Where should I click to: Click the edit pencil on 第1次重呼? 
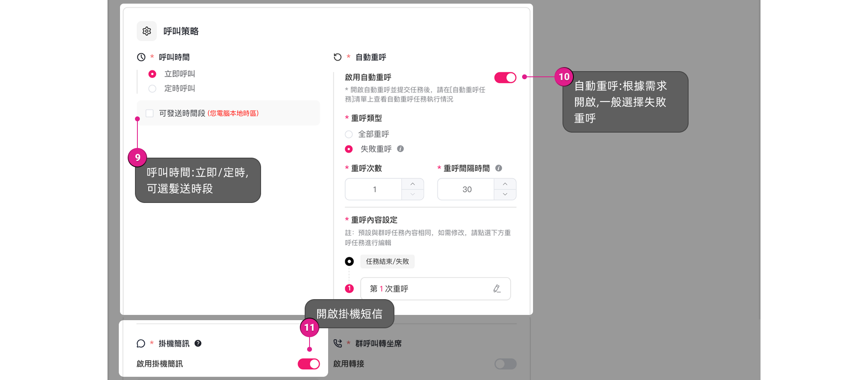coord(497,289)
